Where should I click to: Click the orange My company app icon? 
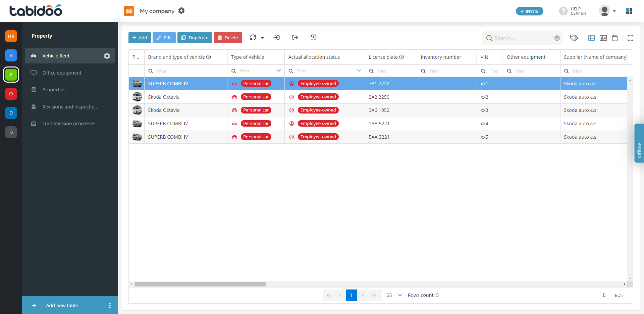point(129,11)
